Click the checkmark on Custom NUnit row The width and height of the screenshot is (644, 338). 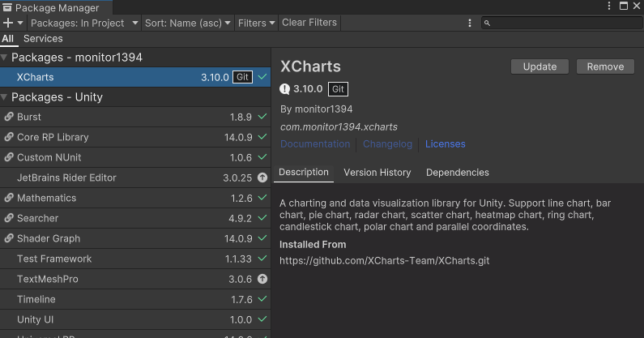(x=262, y=157)
